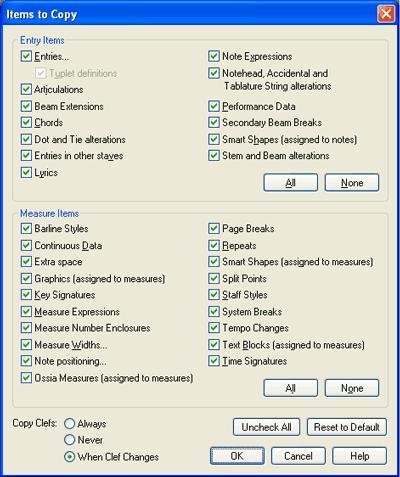This screenshot has height=477, width=400.
Task: Uncheck Staff Styles option
Action: pos(214,295)
